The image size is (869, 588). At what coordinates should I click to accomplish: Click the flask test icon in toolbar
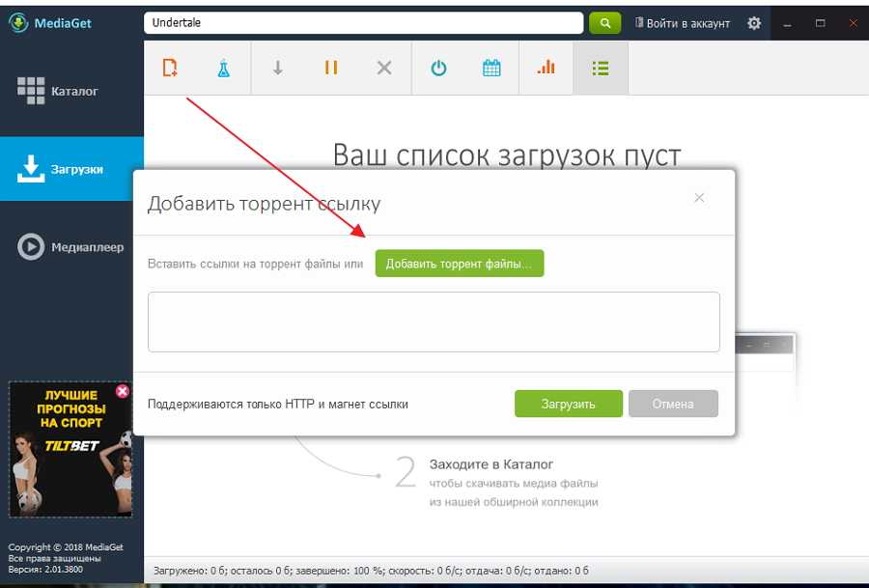(224, 68)
